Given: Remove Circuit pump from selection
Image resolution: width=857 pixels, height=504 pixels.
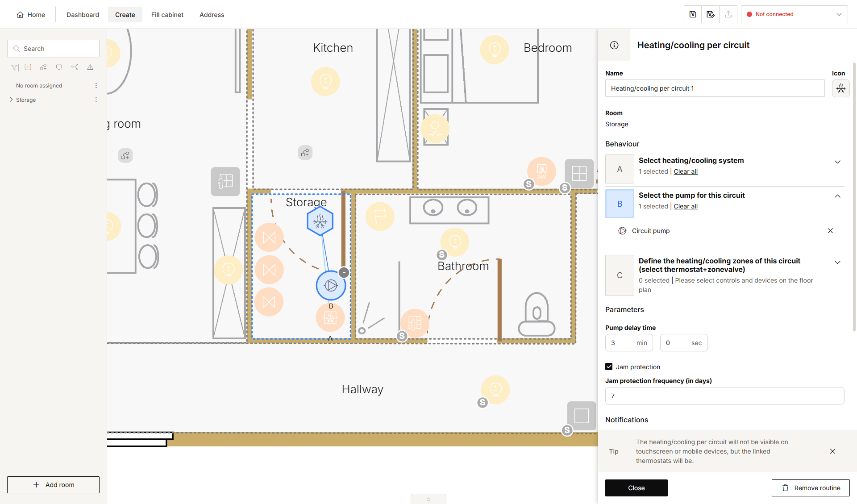Looking at the screenshot, I should coord(830,231).
